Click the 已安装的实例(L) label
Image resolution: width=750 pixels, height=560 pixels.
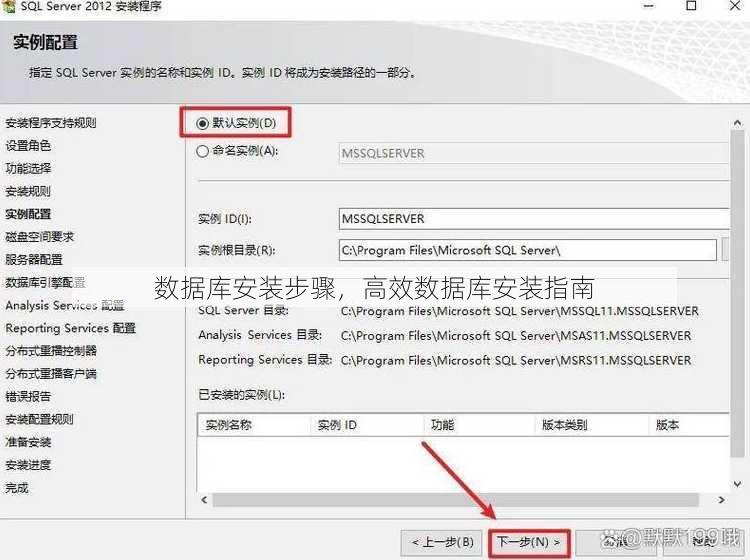point(242,395)
